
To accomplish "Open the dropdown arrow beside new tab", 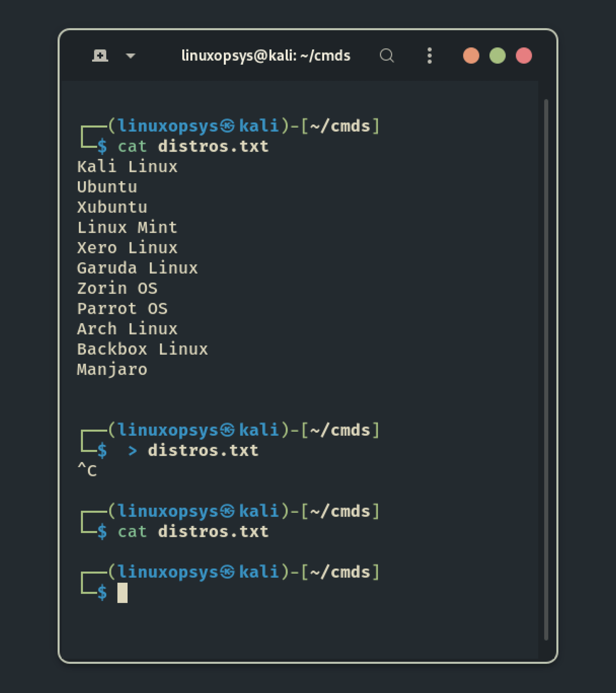I will click(130, 55).
